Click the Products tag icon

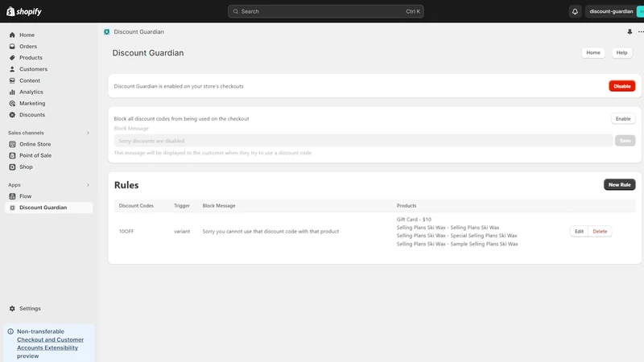(x=12, y=58)
